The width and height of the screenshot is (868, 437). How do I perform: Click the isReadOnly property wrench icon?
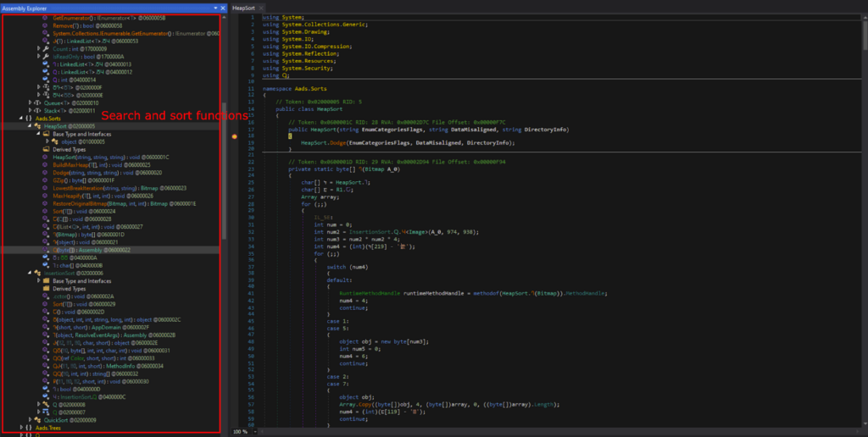[x=47, y=56]
